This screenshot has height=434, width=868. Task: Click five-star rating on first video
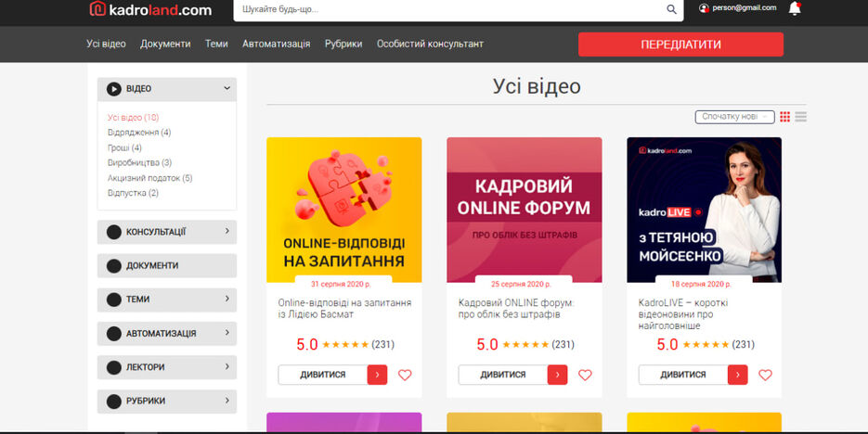coord(344,345)
